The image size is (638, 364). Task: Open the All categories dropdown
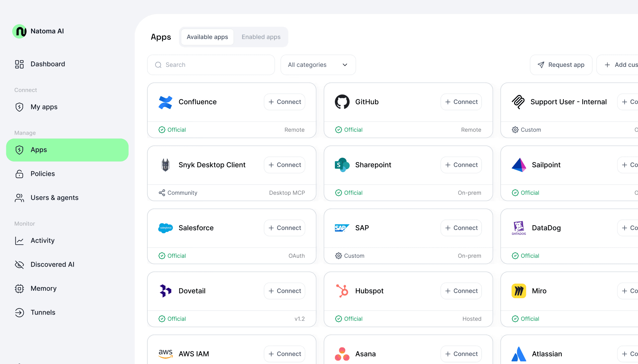[x=318, y=65]
